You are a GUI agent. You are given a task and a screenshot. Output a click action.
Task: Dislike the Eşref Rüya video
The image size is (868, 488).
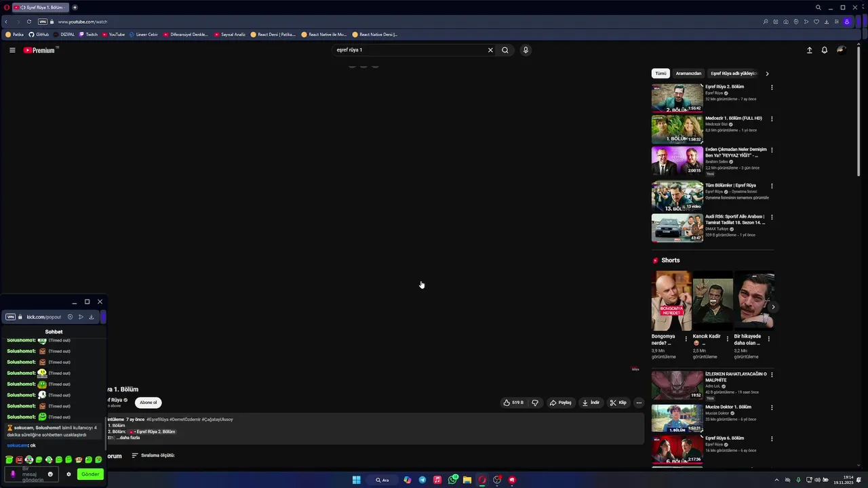tap(535, 403)
